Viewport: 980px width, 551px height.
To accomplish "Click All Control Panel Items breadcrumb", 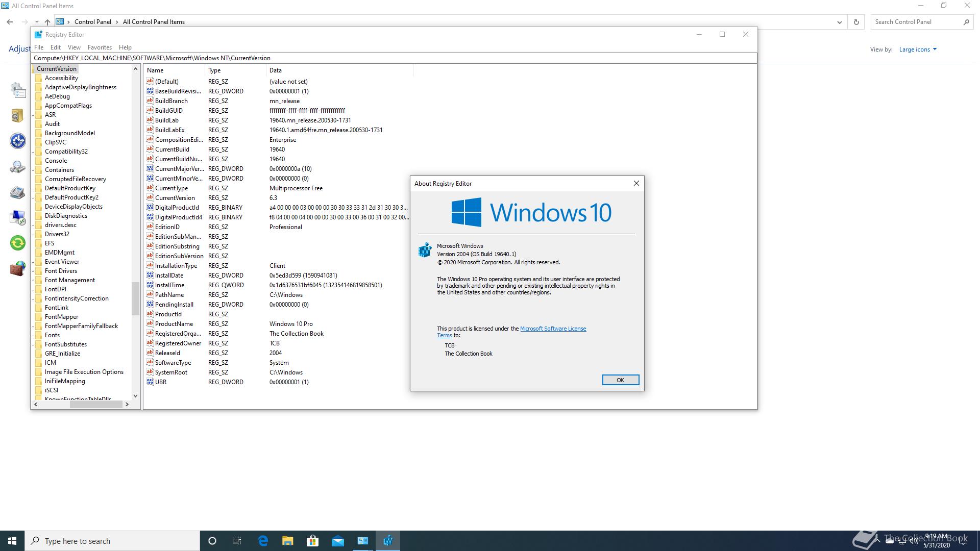I will [x=154, y=22].
